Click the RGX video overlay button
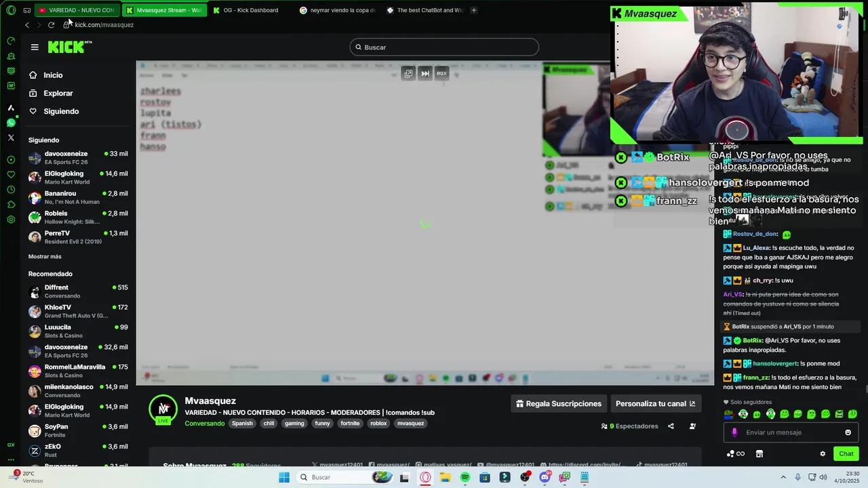The width and height of the screenshot is (868, 488). (x=441, y=73)
